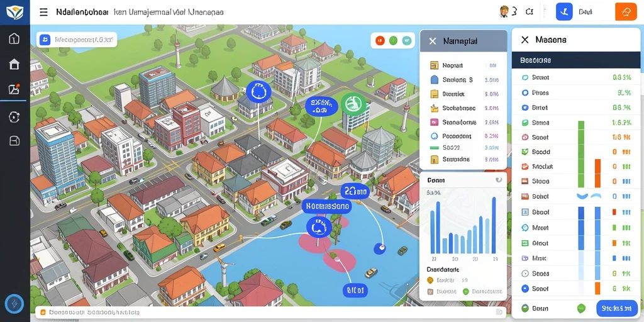Click the pink icon in the 'Ssanaeforus' row

[434, 122]
